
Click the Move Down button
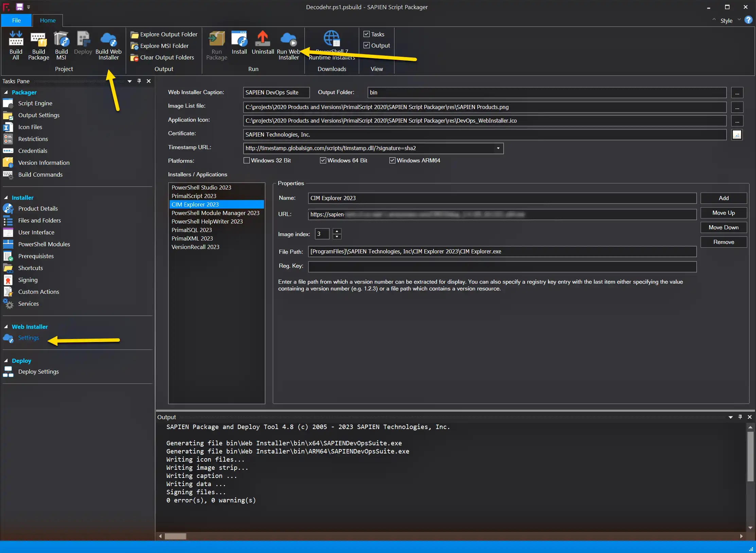[x=723, y=227]
